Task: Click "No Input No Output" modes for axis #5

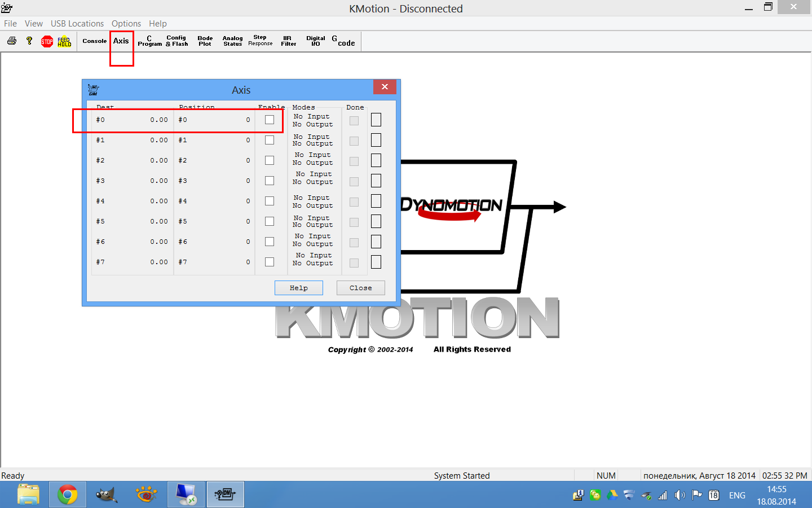Action: tap(313, 221)
